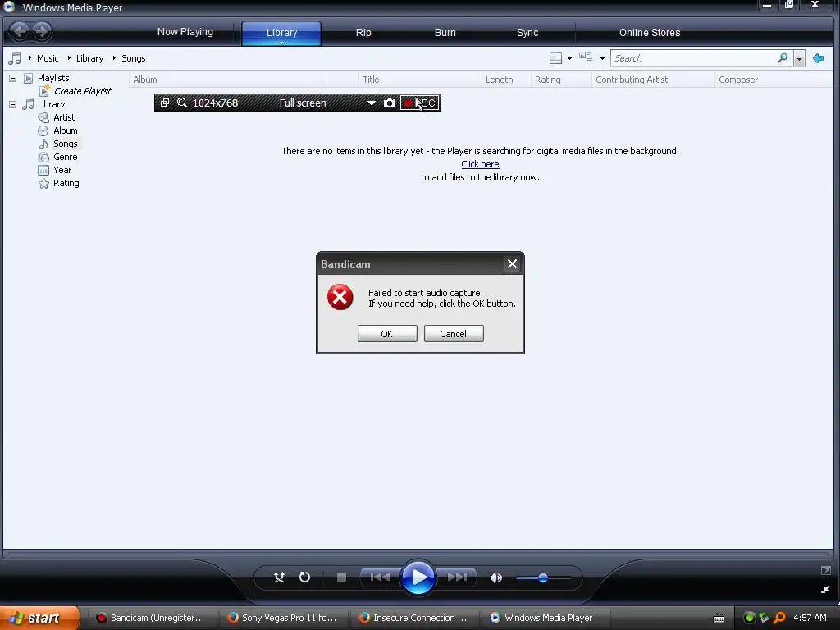
Task: Click the on-screen keyboard tray icon
Action: click(x=719, y=619)
